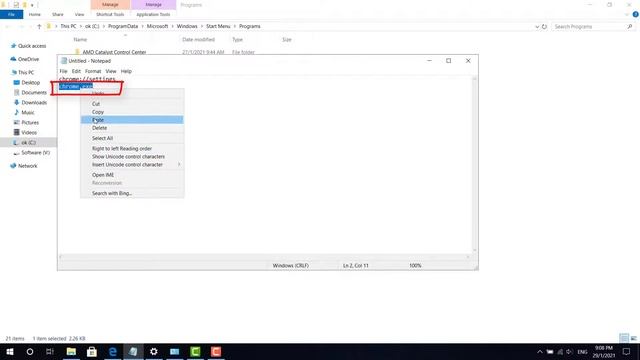This screenshot has width=640, height=360.
Task: Go up one folder with the up arrow
Action: point(39,27)
